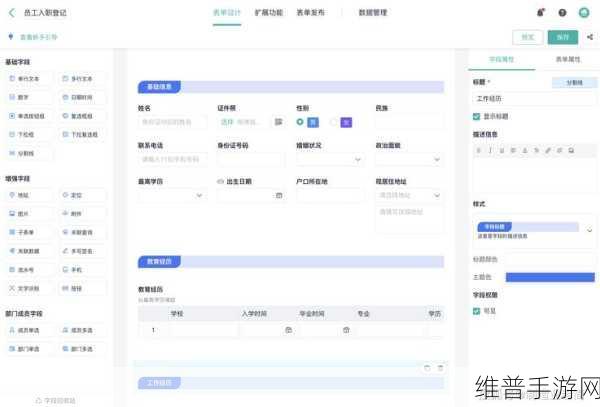Add the 日期时间 field

82,97
